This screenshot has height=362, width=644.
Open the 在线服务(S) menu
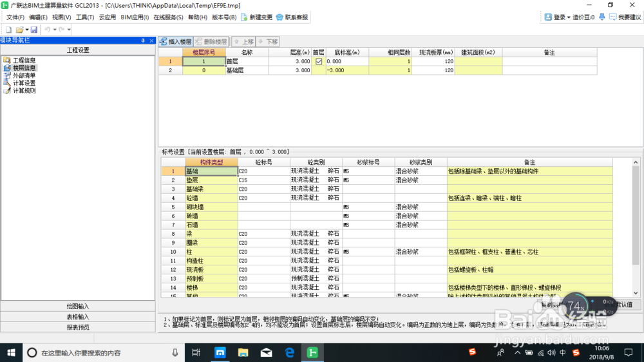click(168, 17)
